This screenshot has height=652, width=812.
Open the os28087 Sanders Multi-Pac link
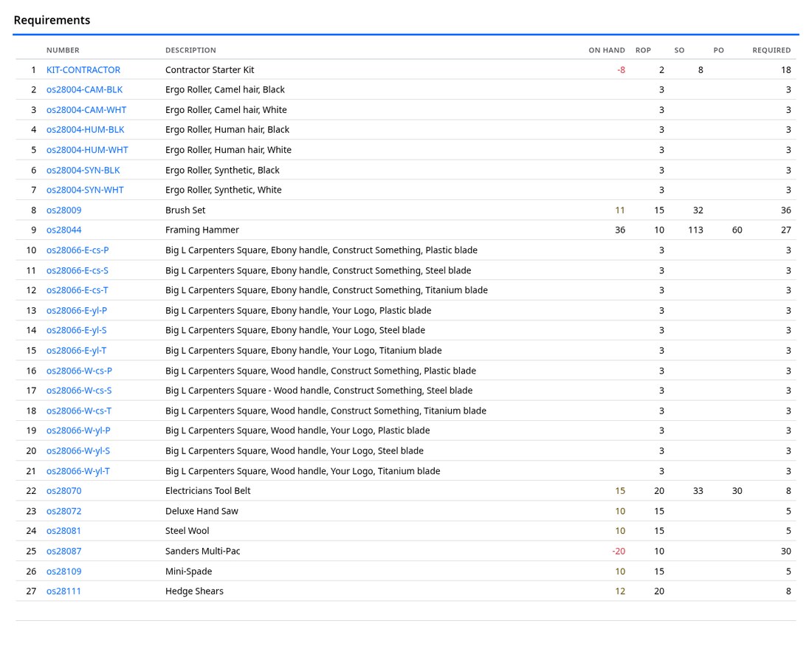(63, 552)
